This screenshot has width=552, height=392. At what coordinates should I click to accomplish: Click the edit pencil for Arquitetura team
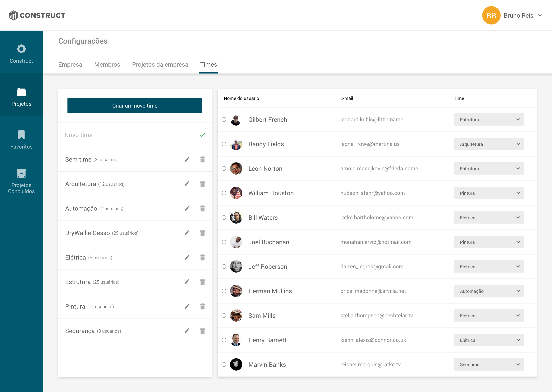pos(187,184)
